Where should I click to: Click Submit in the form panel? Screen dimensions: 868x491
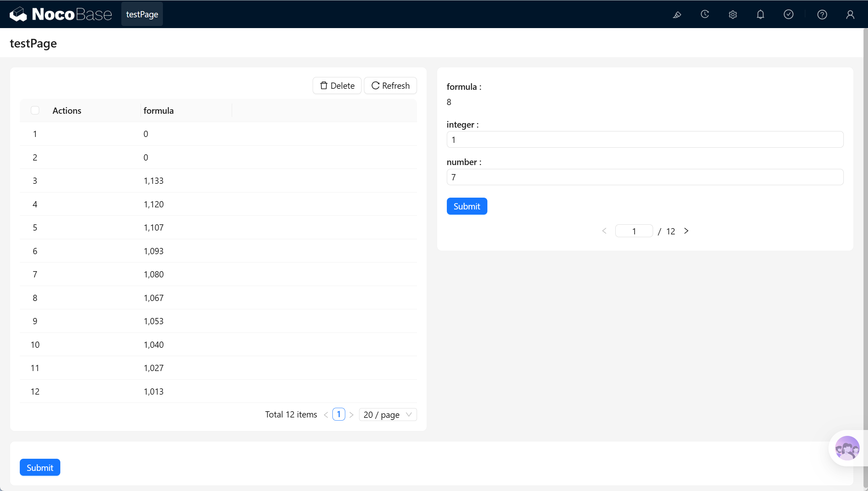coord(467,206)
